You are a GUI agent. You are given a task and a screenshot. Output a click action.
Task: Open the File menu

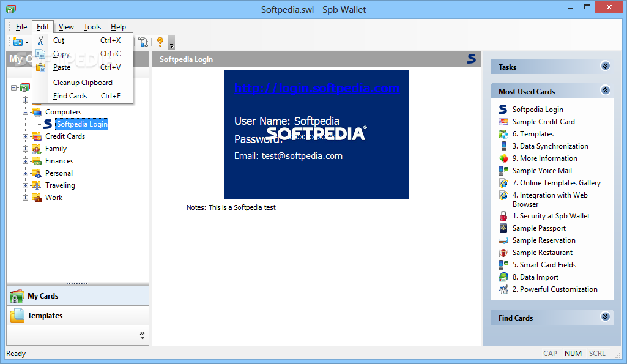pyautogui.click(x=21, y=27)
